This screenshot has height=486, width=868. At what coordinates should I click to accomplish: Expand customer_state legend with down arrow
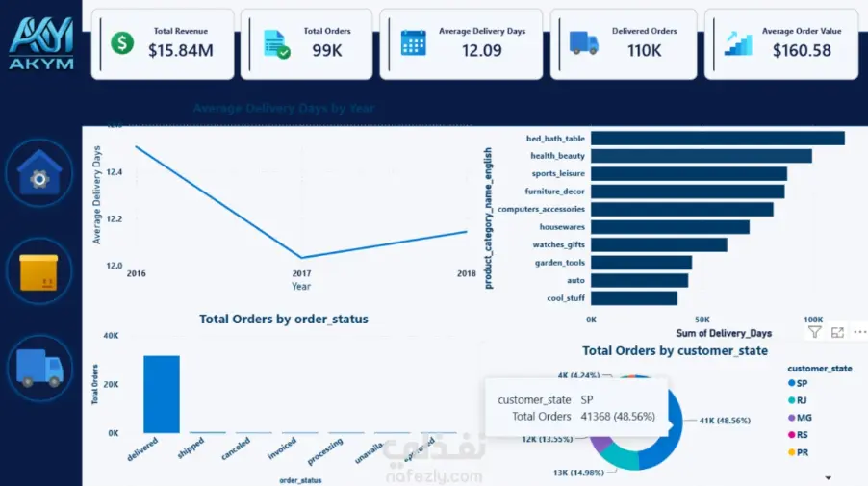tap(829, 477)
